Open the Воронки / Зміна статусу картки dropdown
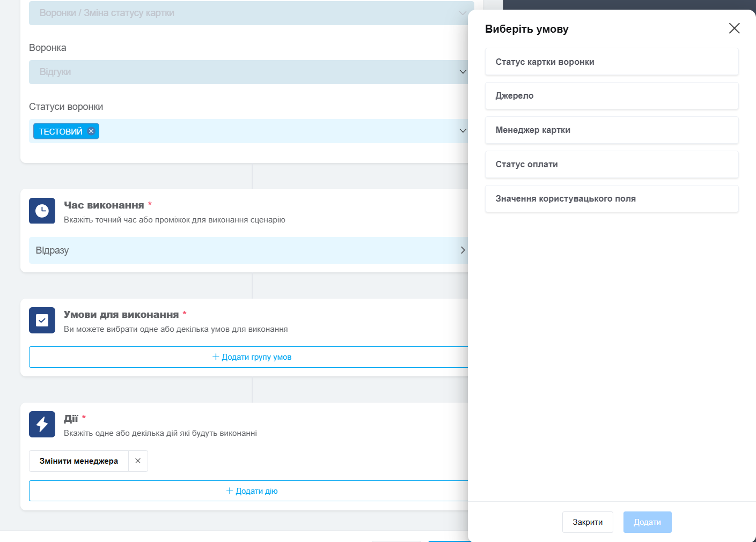This screenshot has height=542, width=756. pyautogui.click(x=463, y=13)
